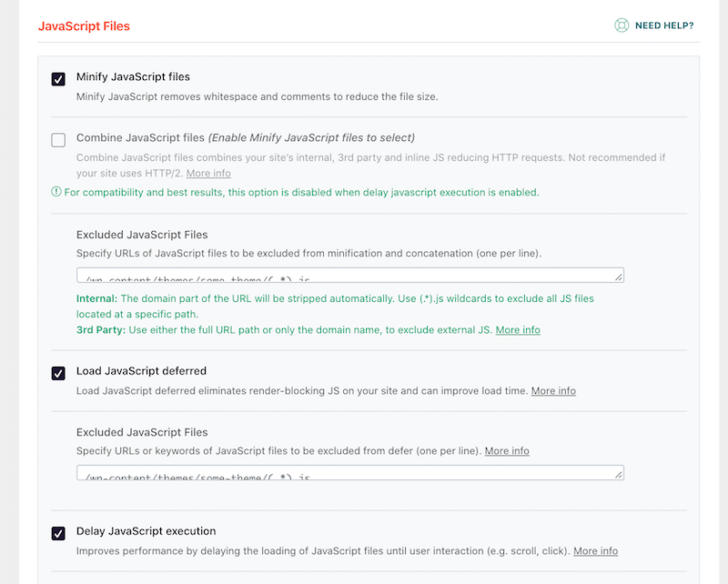The height and width of the screenshot is (584, 728).
Task: Click the Load JavaScript deferred label
Action: click(x=141, y=371)
